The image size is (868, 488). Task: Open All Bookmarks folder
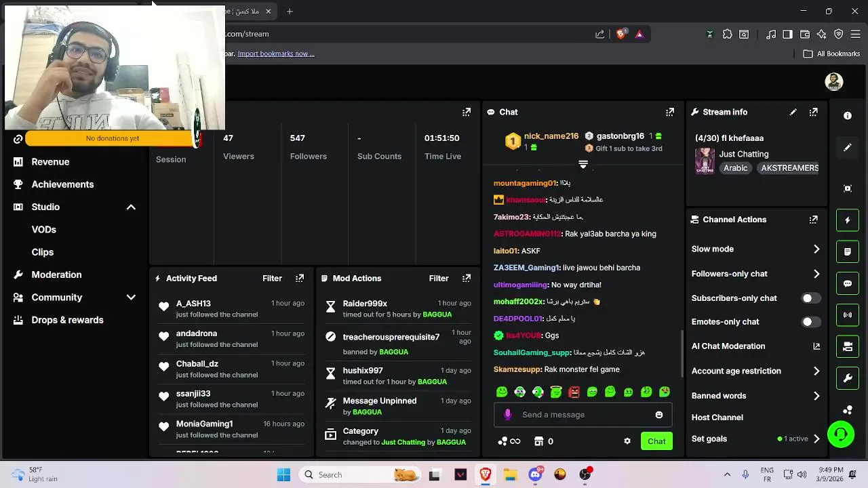(831, 54)
